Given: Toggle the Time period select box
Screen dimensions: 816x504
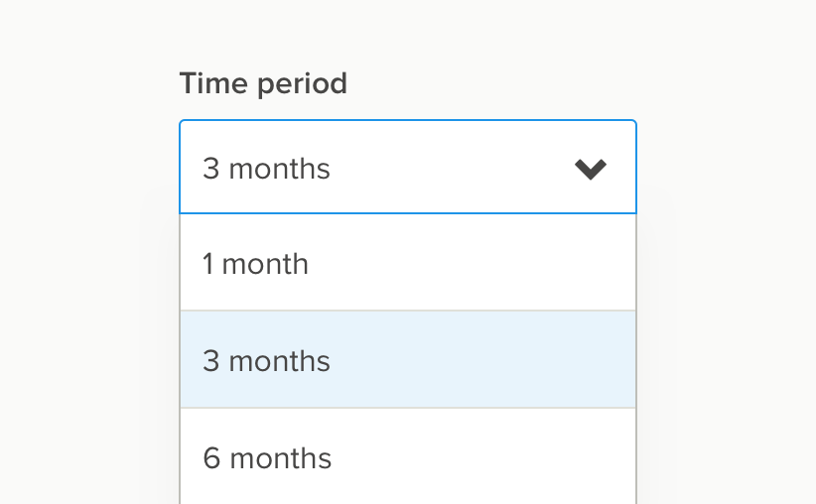Looking at the screenshot, I should [407, 168].
